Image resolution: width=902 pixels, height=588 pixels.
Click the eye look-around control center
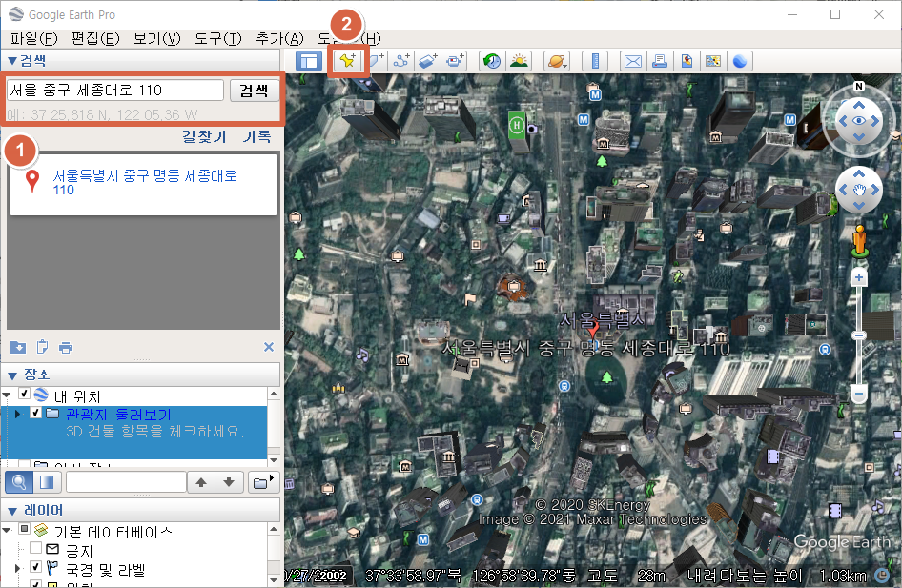(x=859, y=121)
